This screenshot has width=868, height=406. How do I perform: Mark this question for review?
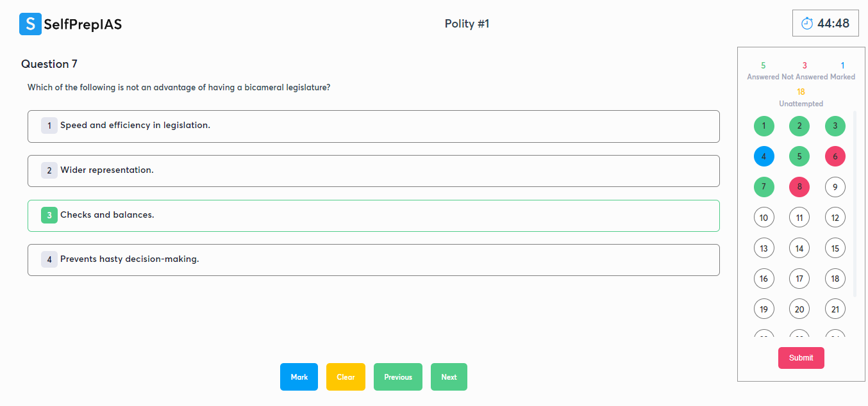pos(299,377)
